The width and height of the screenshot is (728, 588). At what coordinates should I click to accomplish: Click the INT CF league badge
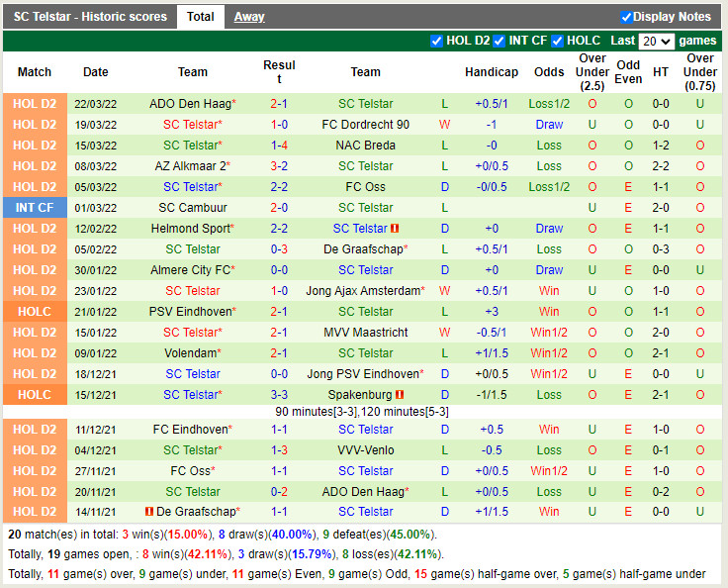click(35, 208)
